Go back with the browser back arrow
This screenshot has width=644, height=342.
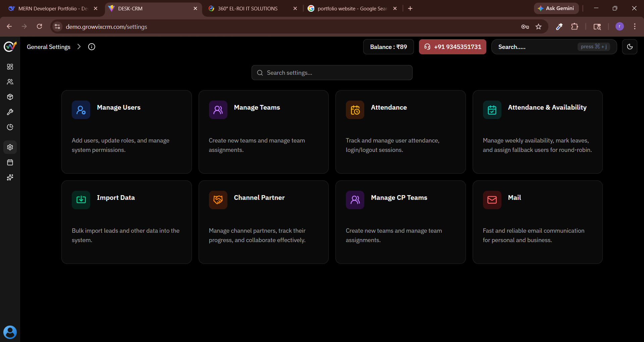click(x=9, y=26)
